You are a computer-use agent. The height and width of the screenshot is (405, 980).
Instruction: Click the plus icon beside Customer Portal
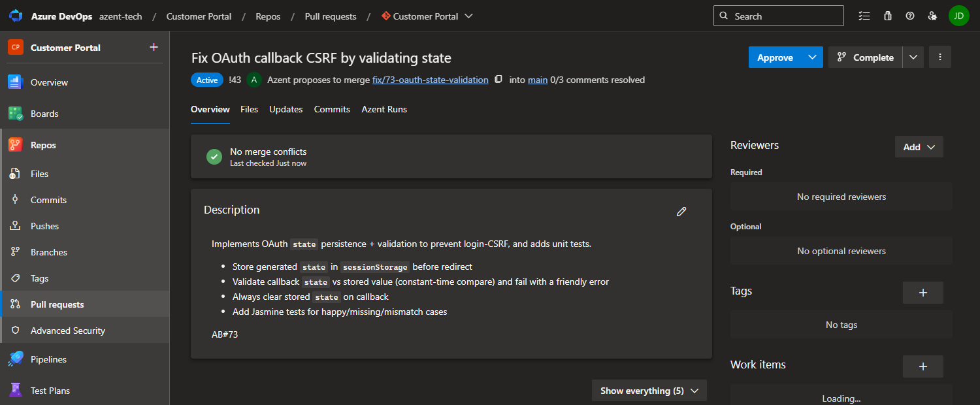coord(154,47)
